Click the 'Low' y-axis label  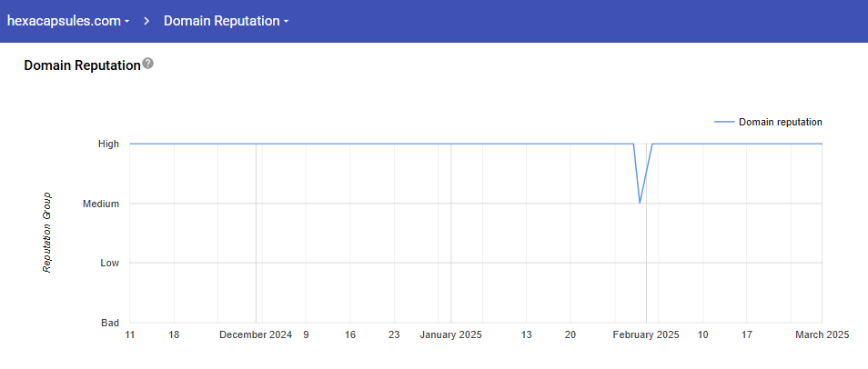pos(109,264)
